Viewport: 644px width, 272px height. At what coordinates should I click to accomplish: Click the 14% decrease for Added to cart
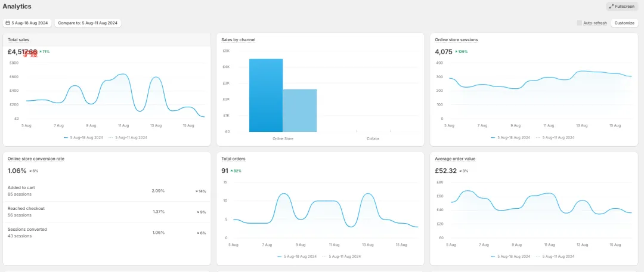(201, 191)
